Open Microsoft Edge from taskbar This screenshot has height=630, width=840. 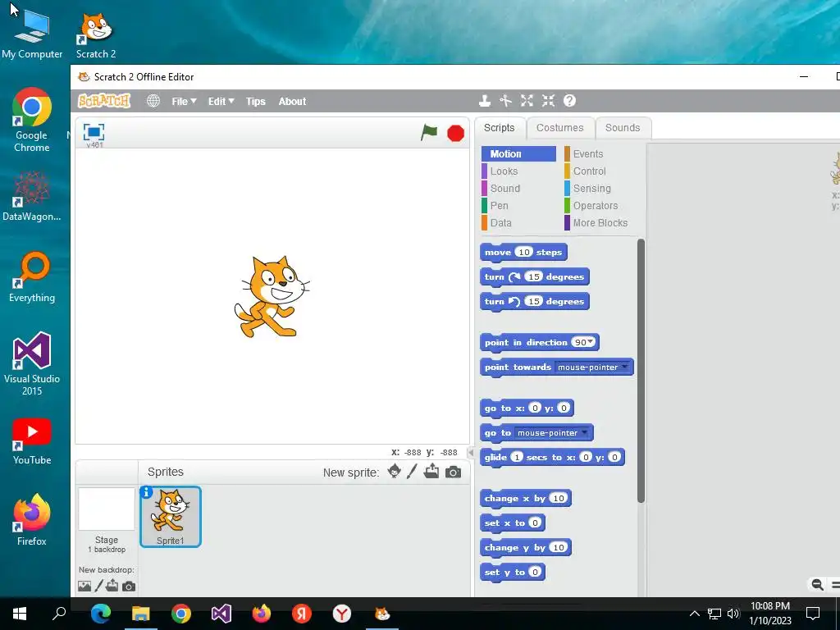point(100,614)
